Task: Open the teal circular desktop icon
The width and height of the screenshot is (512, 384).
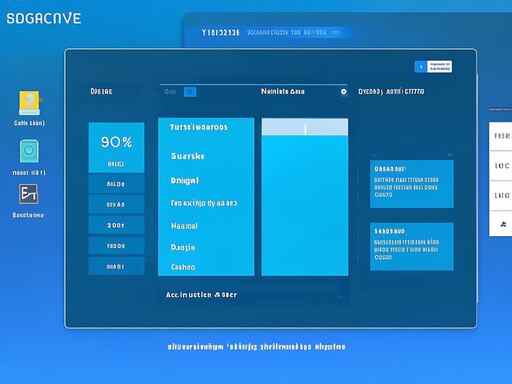Action: coord(29,151)
